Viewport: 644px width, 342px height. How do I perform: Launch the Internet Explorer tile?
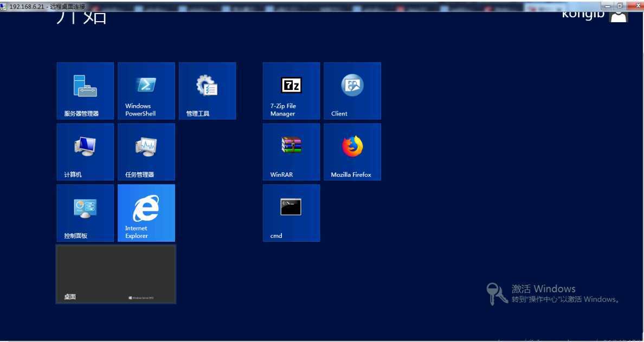pyautogui.click(x=146, y=213)
